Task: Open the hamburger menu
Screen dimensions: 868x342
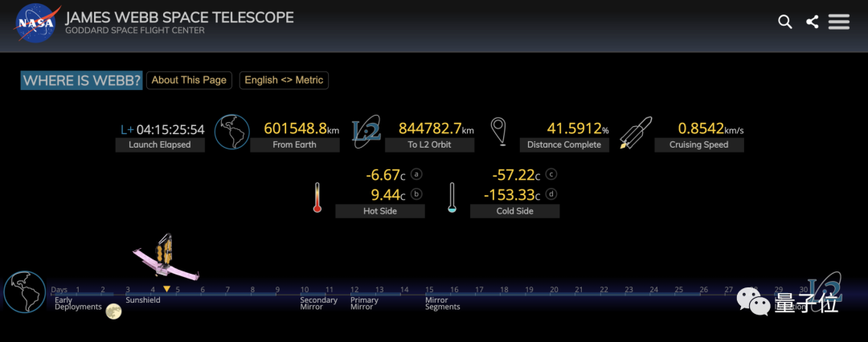Action: tap(839, 22)
